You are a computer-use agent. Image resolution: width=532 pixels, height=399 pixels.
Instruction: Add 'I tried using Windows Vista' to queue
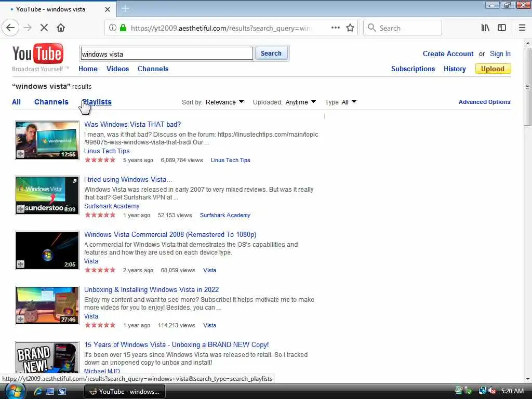pyautogui.click(x=21, y=209)
